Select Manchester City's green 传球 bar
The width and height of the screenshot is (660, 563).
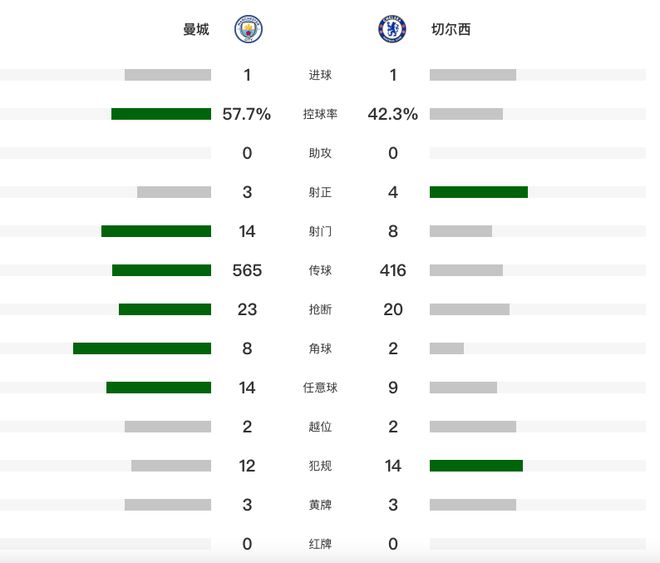pos(161,270)
